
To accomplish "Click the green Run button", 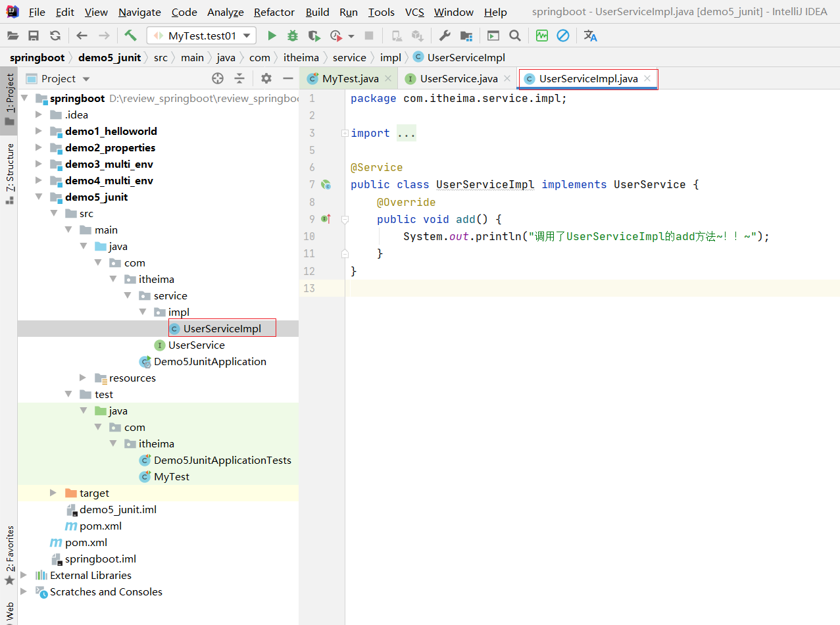I will tap(272, 36).
